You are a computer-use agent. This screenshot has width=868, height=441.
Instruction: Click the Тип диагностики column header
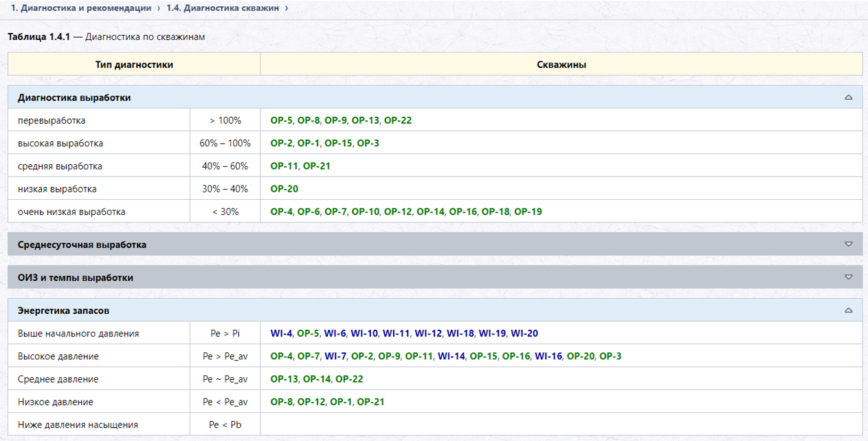click(134, 65)
